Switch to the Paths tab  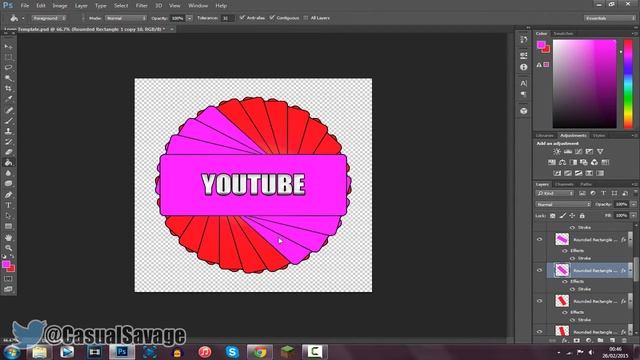coord(586,184)
